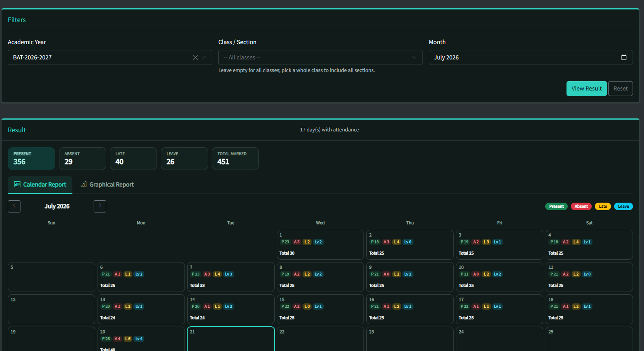Click the bar chart icon on Graphical Report tab
The width and height of the screenshot is (644, 351).
pyautogui.click(x=83, y=184)
